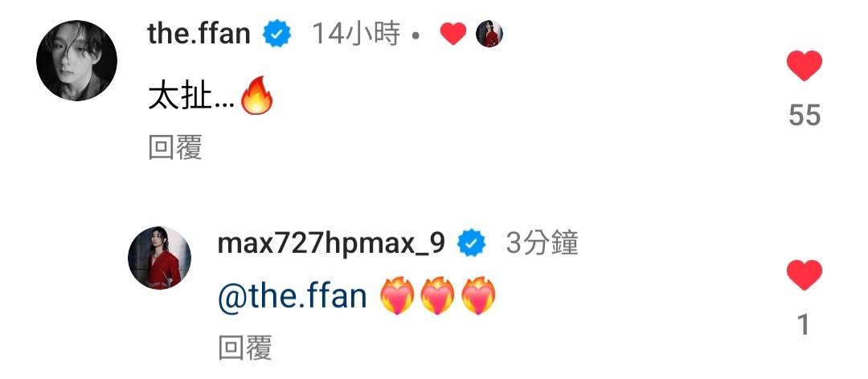This screenshot has height=379, width=868.
Task: Click the verified badge next to the.ffan
Action: click(276, 35)
